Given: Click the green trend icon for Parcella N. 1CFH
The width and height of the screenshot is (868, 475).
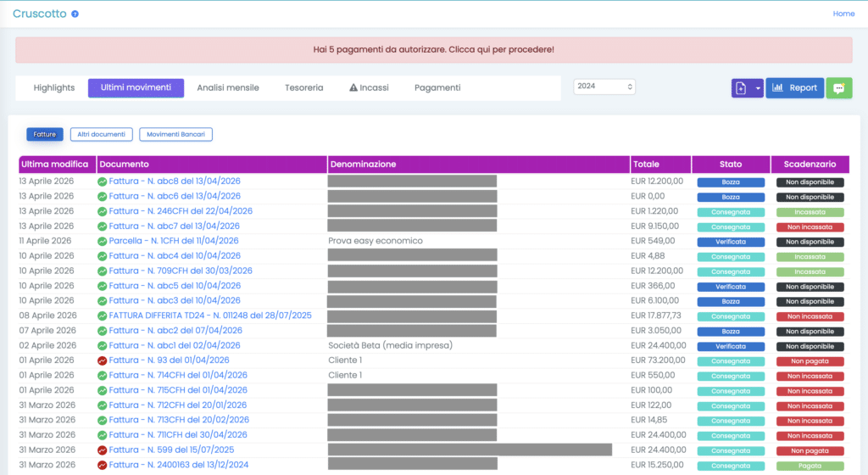Looking at the screenshot, I should (103, 241).
